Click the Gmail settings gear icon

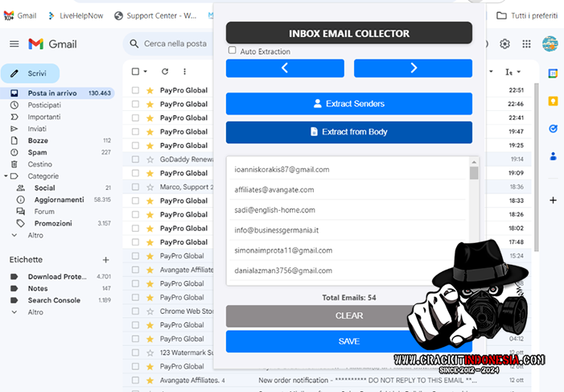point(505,44)
